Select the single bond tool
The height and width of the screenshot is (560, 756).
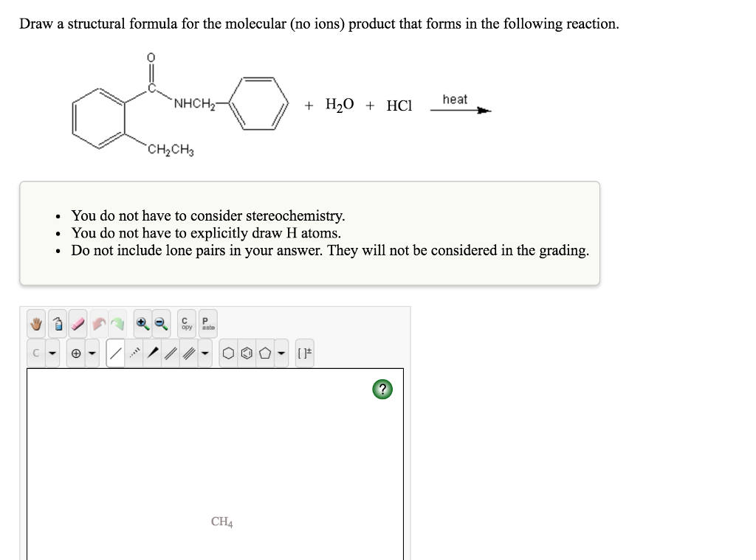(116, 353)
